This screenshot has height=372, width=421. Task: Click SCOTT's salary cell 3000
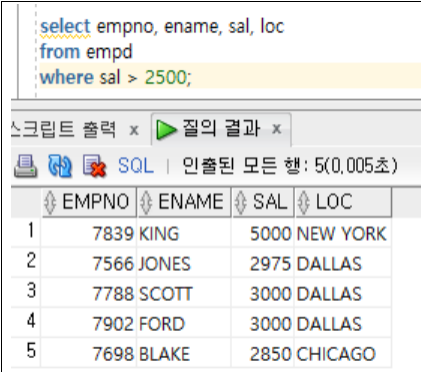pos(263,293)
